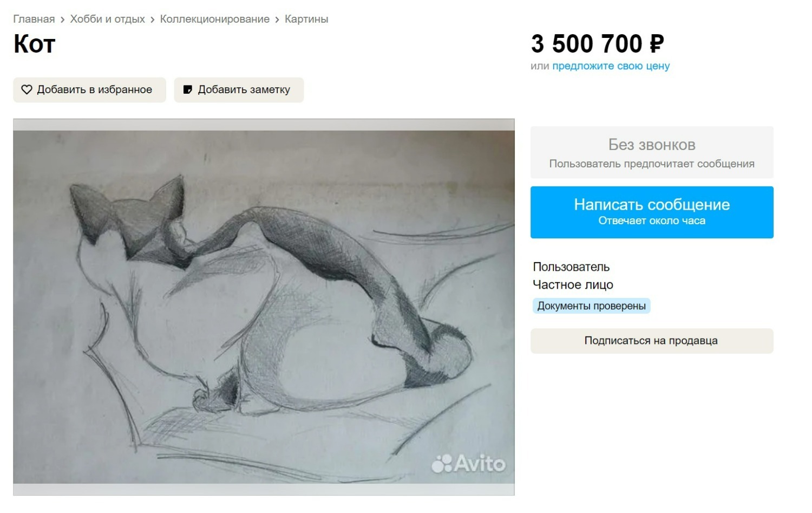Open the Картины breadcrumb category
This screenshot has width=812, height=513.
click(306, 19)
